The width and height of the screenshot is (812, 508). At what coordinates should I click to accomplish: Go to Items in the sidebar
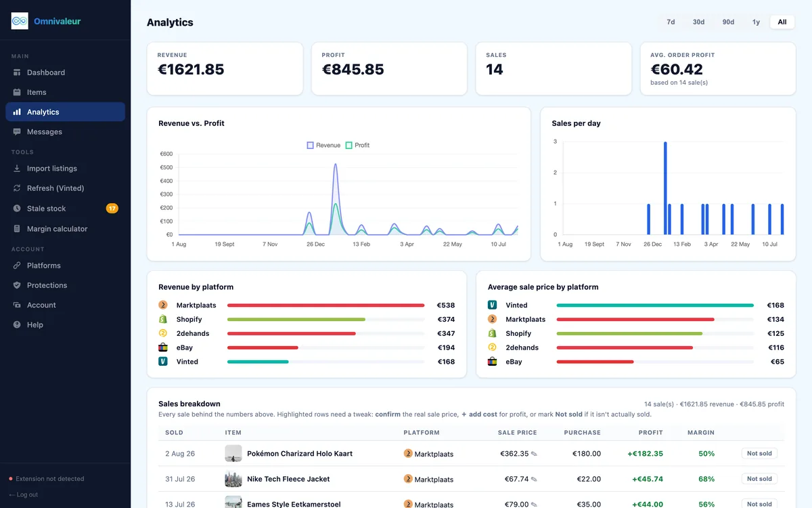pyautogui.click(x=65, y=92)
